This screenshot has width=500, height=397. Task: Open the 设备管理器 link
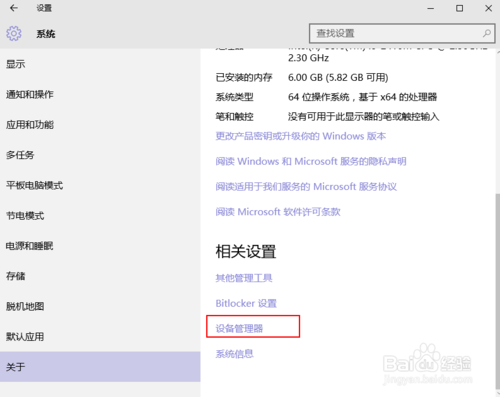[239, 328]
